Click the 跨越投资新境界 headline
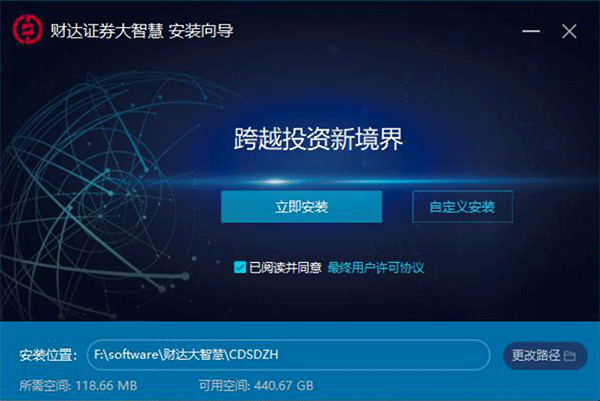 318,139
